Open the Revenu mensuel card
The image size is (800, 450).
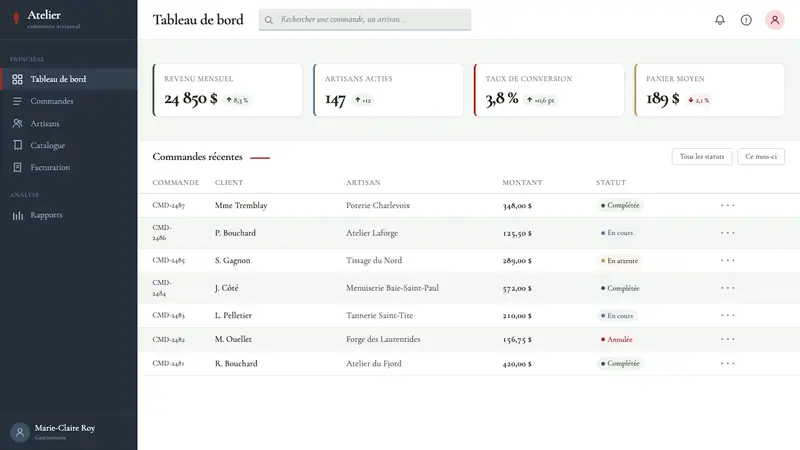[x=228, y=90]
